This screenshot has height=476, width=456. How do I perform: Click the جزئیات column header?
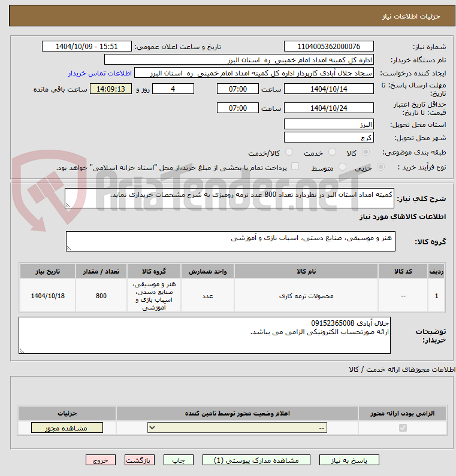tap(67, 414)
